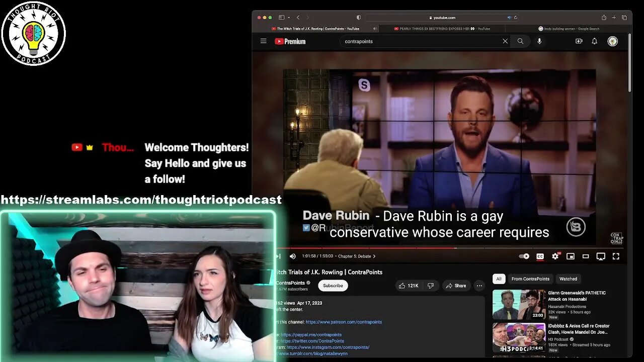Click the page vertical scrollbar
Screen dimensions: 644x362
click(x=629, y=63)
